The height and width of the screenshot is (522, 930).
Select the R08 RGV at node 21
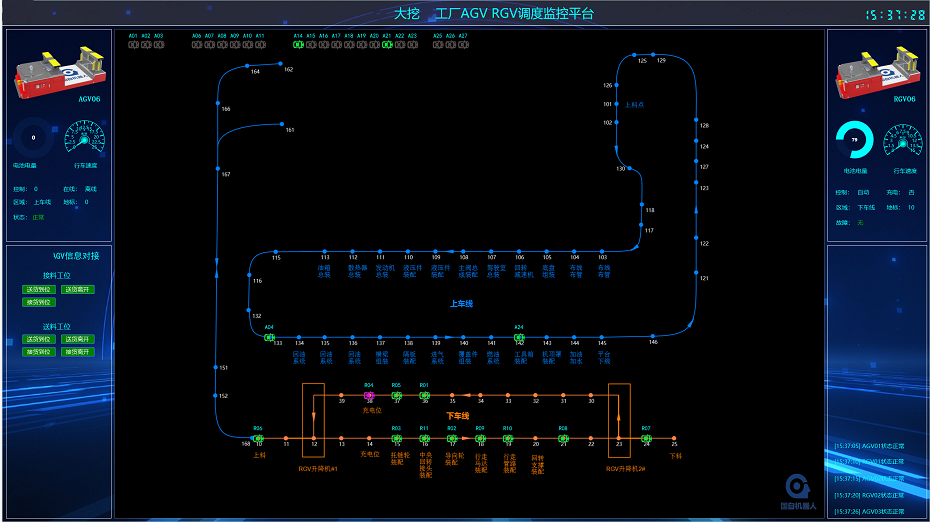(563, 438)
